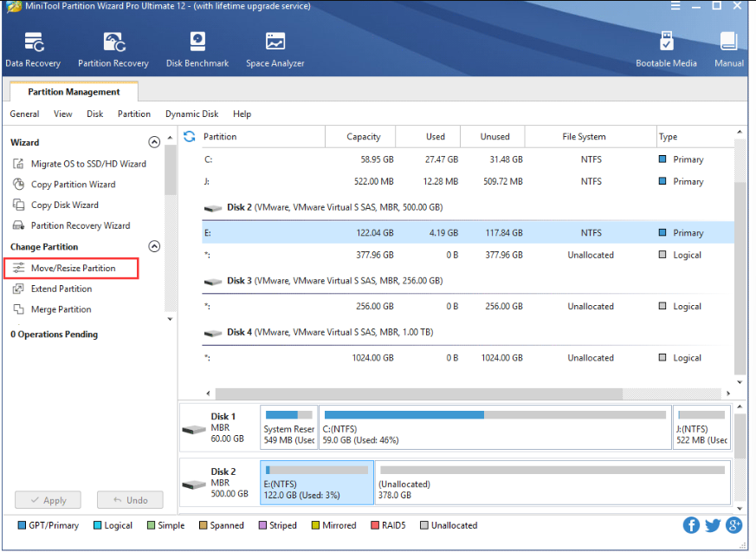Click the Mirrored legend swatch
Viewport: 756px width, 559px height.
coord(315,525)
